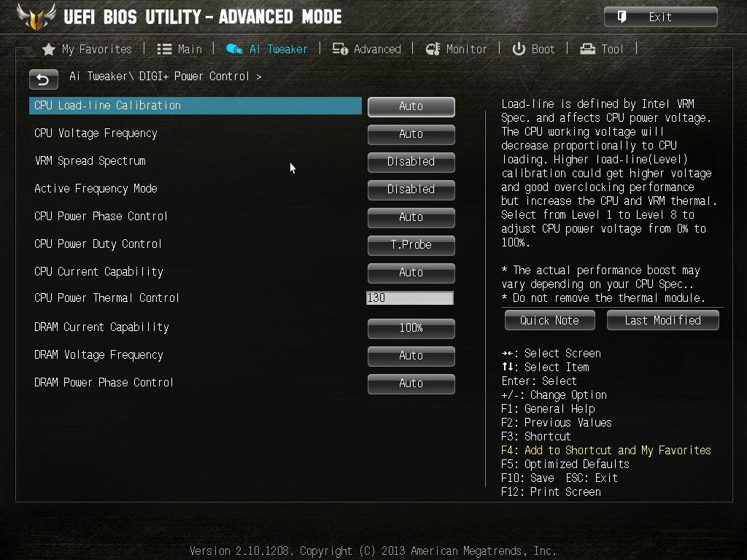
Task: Click the Monitor thermometer icon
Action: (x=433, y=49)
